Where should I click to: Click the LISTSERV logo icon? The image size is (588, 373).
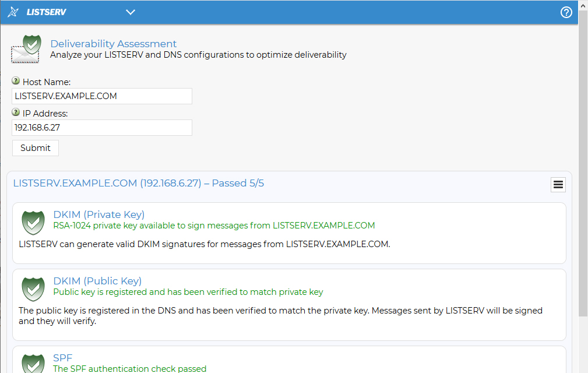pyautogui.click(x=13, y=12)
